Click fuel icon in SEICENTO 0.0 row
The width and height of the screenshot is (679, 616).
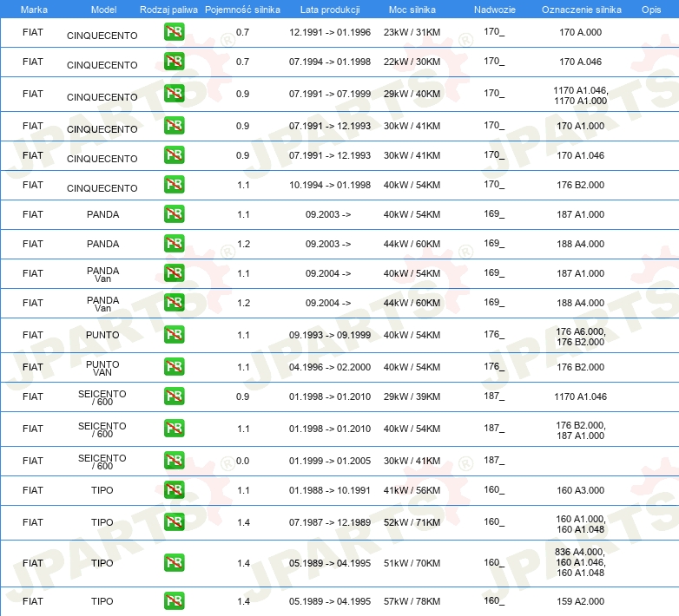pos(174,461)
